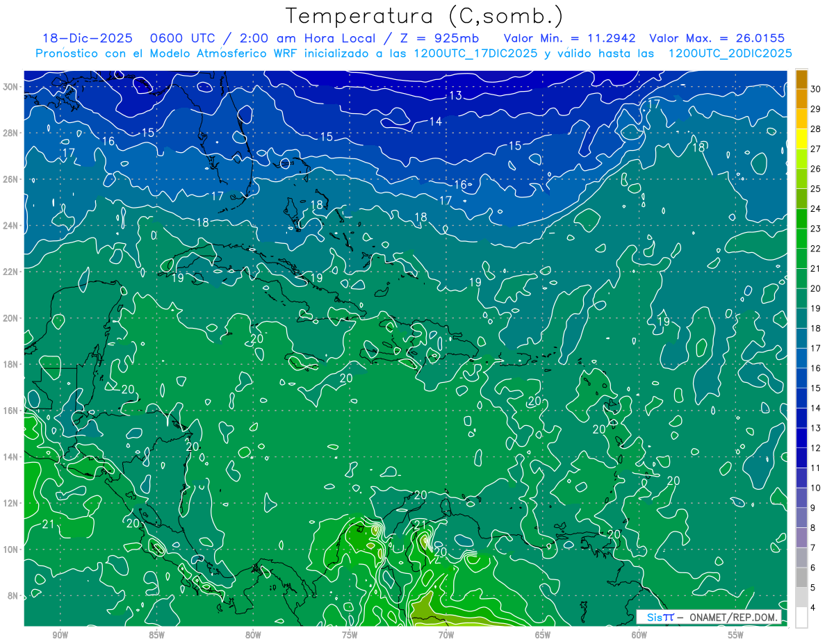
Task: Click the color scale value 19
Action: coord(815,308)
